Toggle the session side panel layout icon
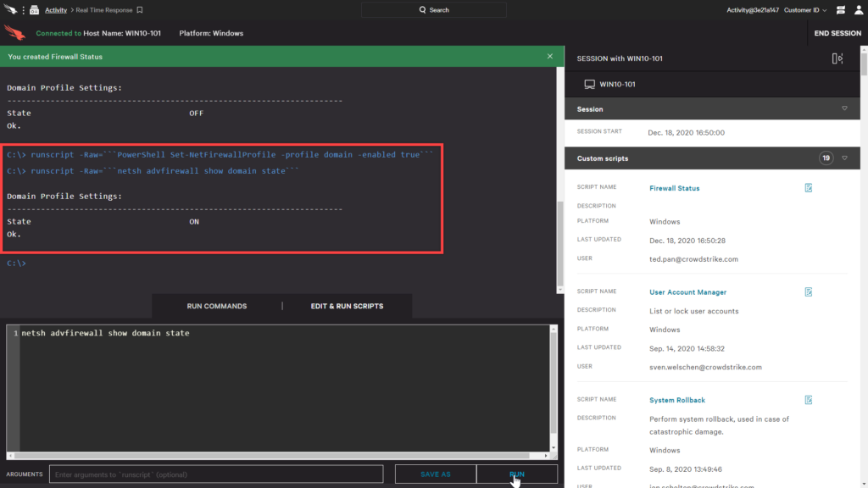The height and width of the screenshot is (488, 868). click(x=837, y=58)
